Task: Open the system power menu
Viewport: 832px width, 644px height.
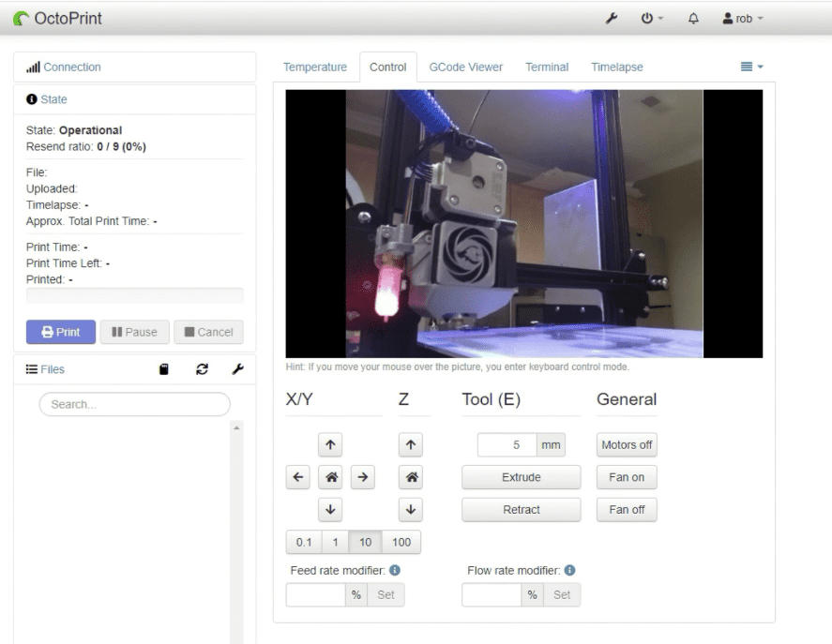Action: [x=652, y=19]
